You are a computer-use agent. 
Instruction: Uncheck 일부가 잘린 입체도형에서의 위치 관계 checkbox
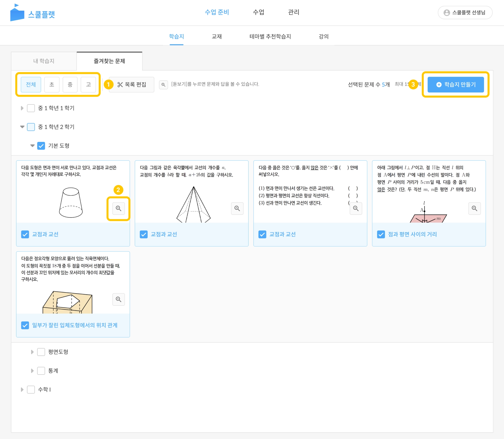tap(25, 325)
